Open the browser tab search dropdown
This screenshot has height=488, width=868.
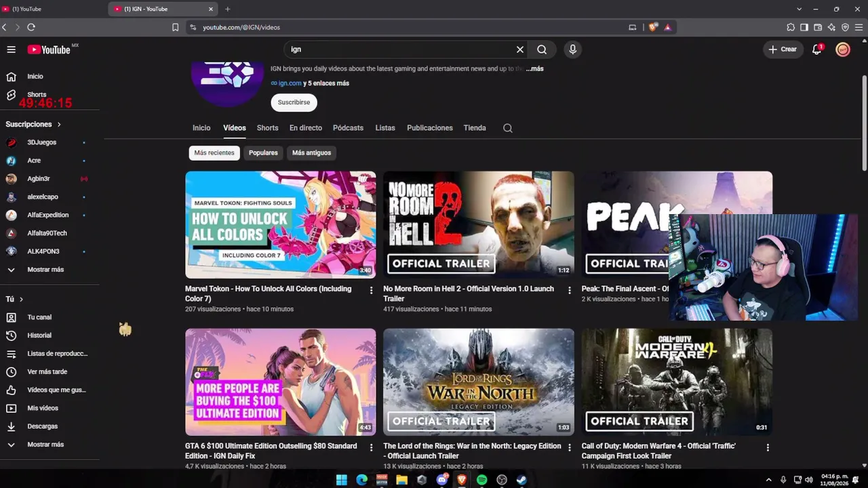click(x=799, y=9)
